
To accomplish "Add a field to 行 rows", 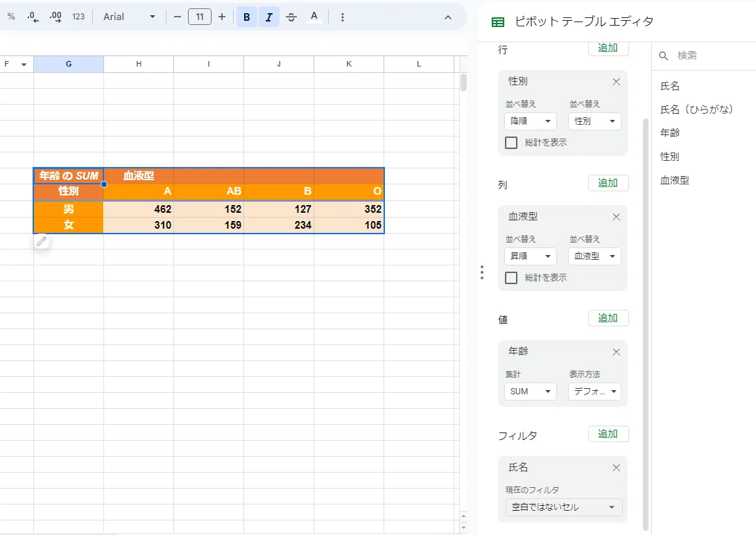I will point(608,48).
